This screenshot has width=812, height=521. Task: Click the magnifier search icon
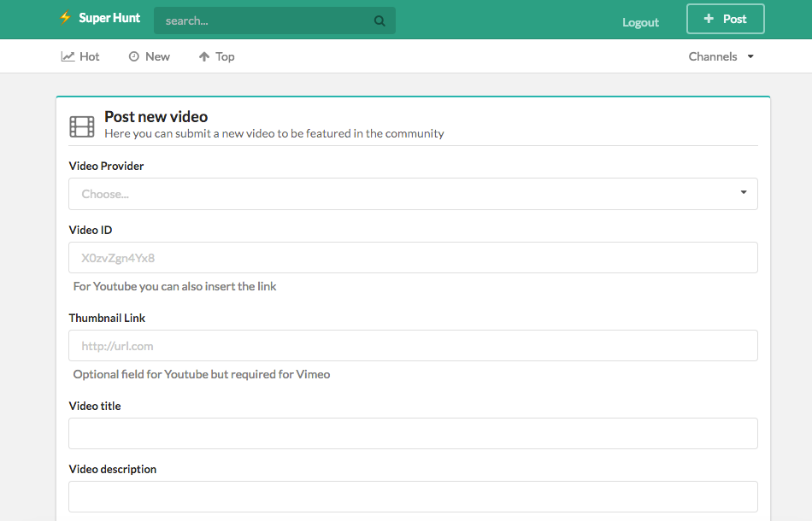[x=380, y=20]
